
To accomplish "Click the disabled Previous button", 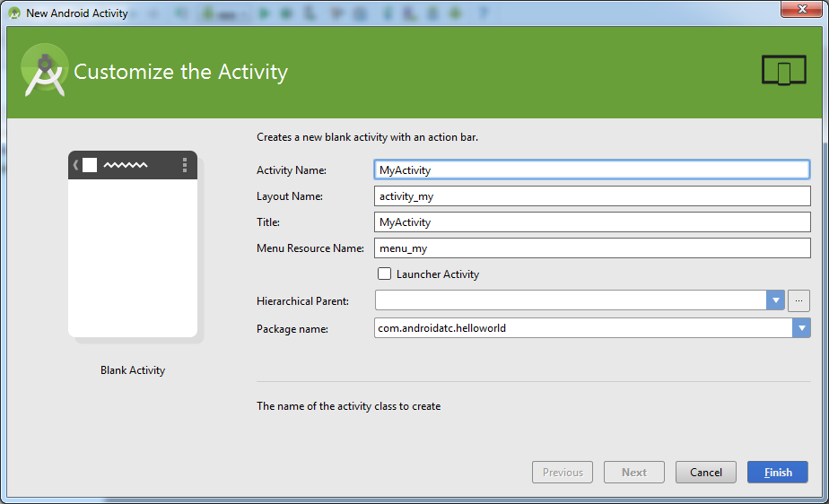I will 562,473.
